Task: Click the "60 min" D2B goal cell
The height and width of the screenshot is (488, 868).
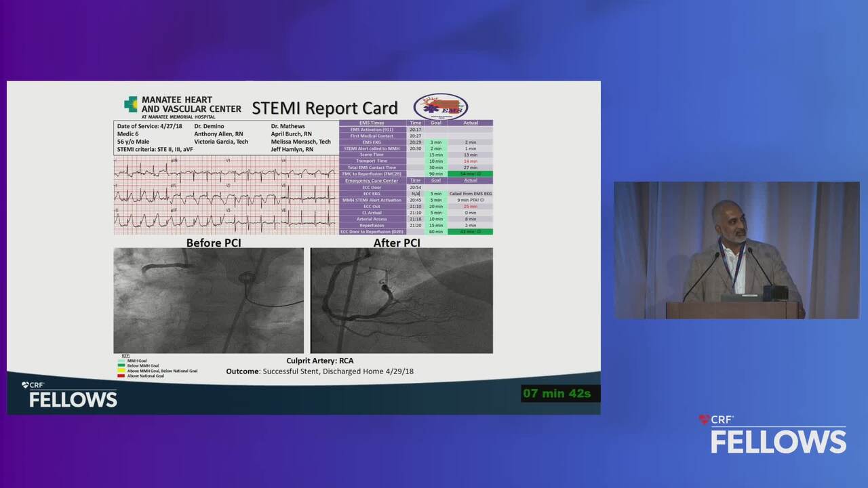Action: click(436, 232)
